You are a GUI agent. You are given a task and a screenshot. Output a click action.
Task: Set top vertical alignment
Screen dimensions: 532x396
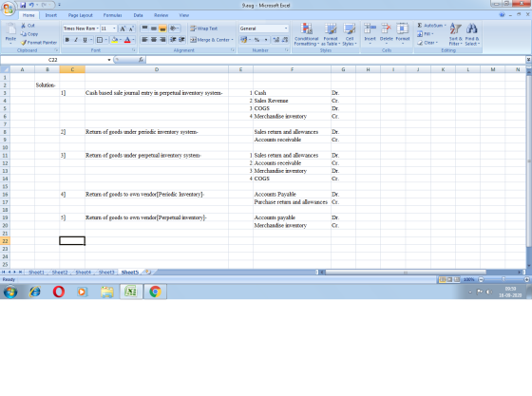[x=144, y=28]
